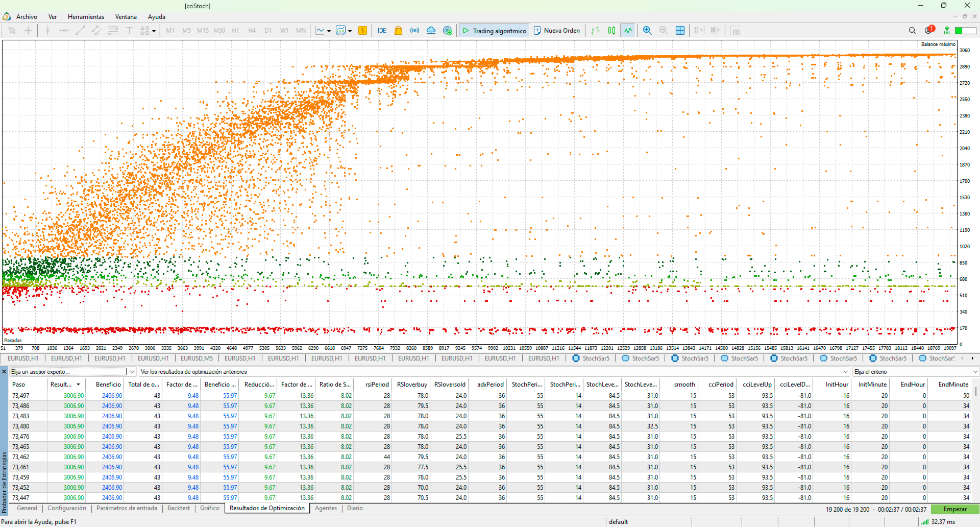Image resolution: width=980 pixels, height=527 pixels.
Task: Click the Nueva Orden button
Action: [x=557, y=31]
